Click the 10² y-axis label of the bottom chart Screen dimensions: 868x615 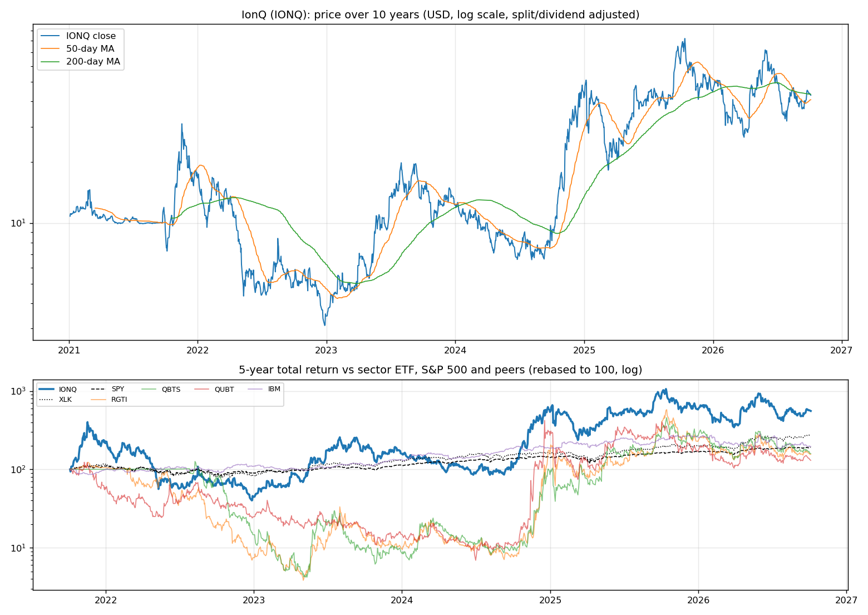pyautogui.click(x=19, y=469)
